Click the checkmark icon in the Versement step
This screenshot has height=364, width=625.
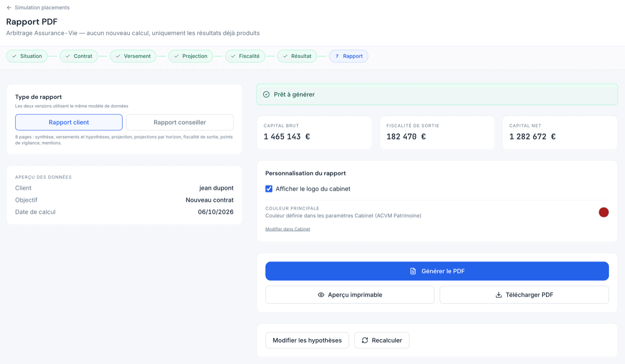(x=118, y=56)
